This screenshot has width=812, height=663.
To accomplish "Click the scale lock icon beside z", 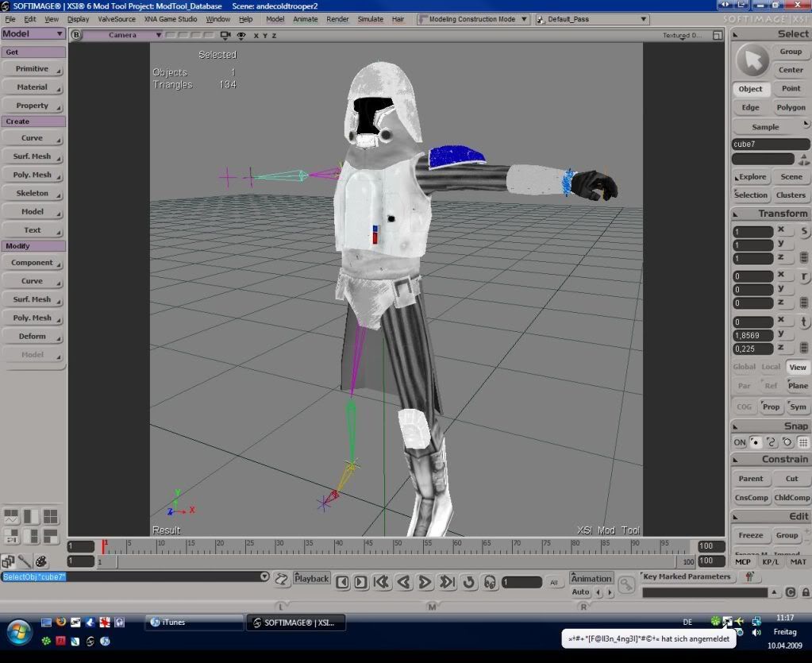I will pyautogui.click(x=804, y=257).
